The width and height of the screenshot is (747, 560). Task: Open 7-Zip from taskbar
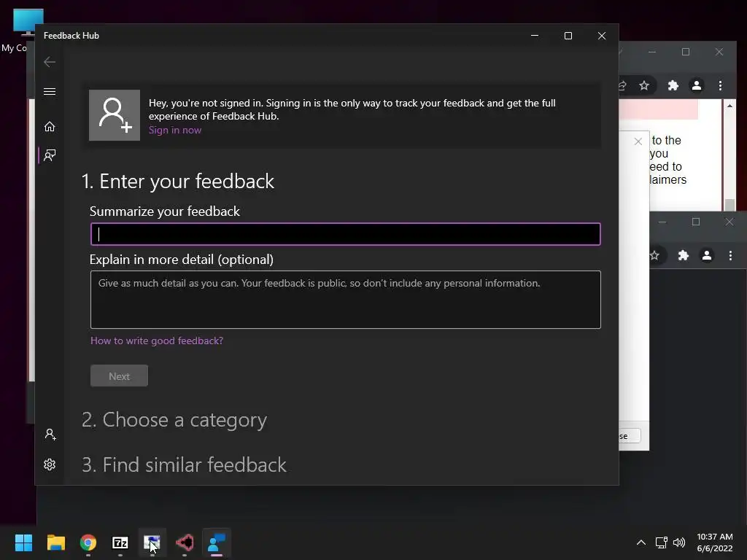[x=120, y=542]
